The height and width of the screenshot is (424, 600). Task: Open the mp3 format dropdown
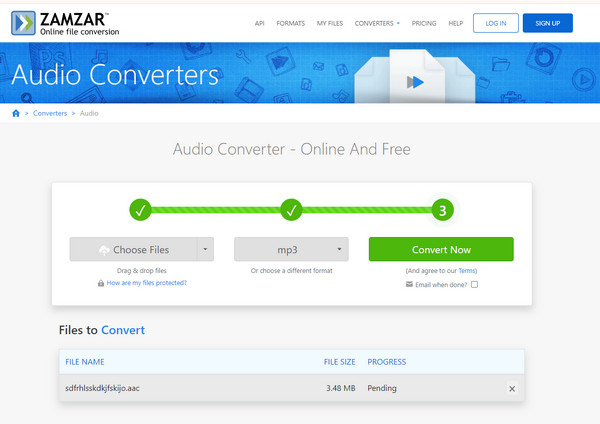(x=291, y=249)
